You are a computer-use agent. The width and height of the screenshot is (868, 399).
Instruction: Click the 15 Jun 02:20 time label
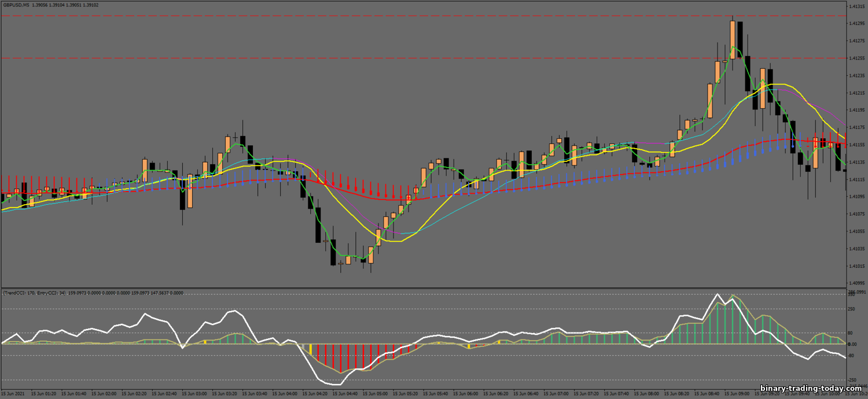(135, 393)
